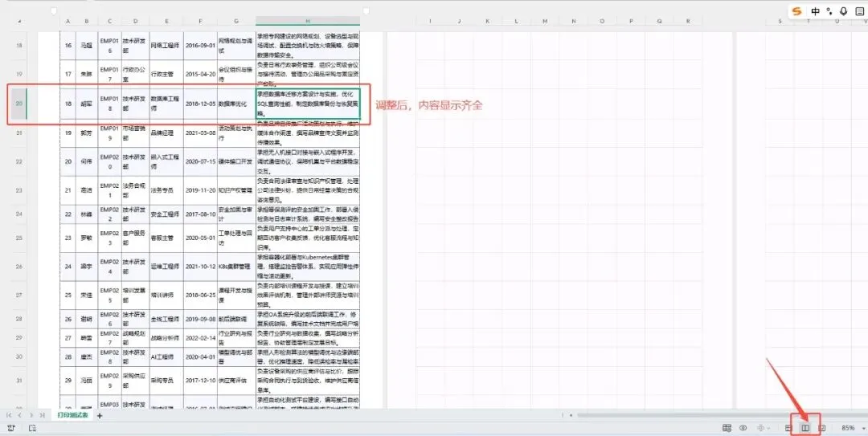Switch to the 打印测试表 sheet tab

(72, 415)
